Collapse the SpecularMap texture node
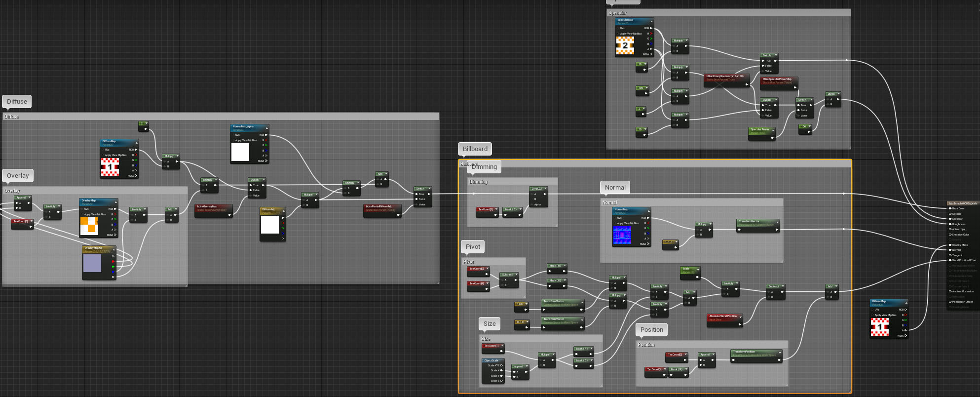 651,22
